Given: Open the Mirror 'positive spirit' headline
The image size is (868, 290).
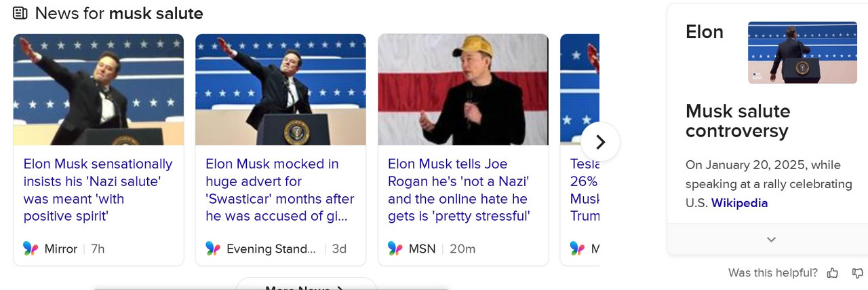Looking at the screenshot, I should click(x=98, y=190).
